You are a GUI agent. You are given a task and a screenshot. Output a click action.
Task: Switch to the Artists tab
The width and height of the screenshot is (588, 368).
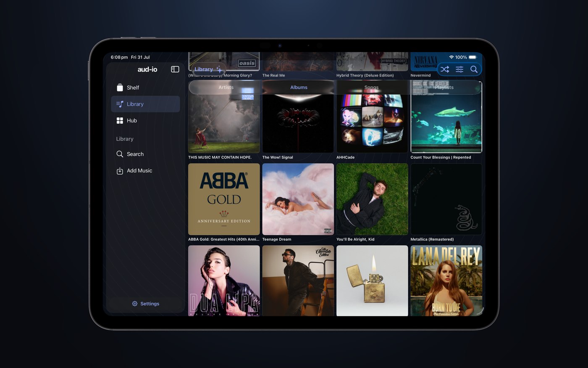[x=226, y=87]
